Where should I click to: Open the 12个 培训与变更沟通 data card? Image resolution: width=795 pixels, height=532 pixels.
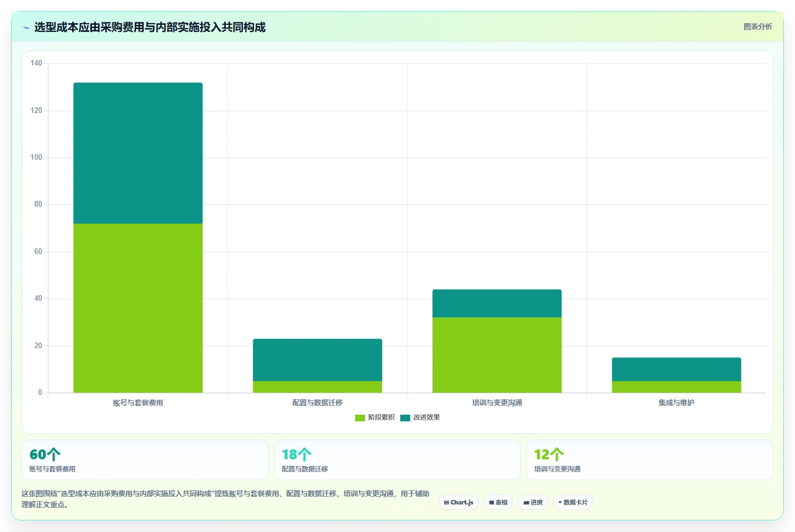click(650, 460)
